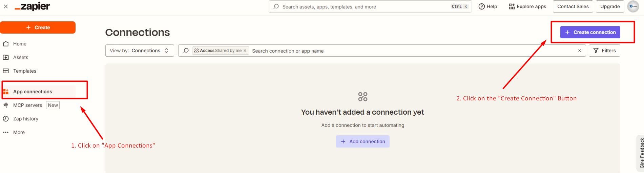Viewport: 644px width, 173px height.
Task: Click the Add connection button
Action: pyautogui.click(x=362, y=141)
